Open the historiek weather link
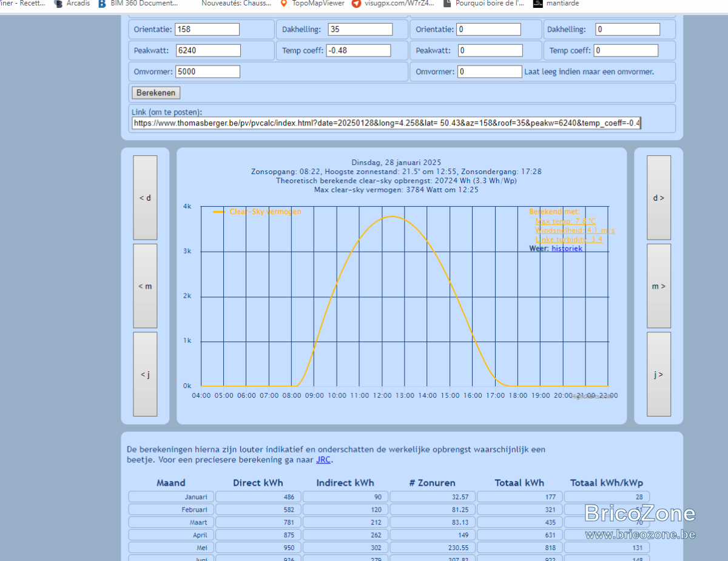Screen dimensions: 728x561 pos(567,249)
